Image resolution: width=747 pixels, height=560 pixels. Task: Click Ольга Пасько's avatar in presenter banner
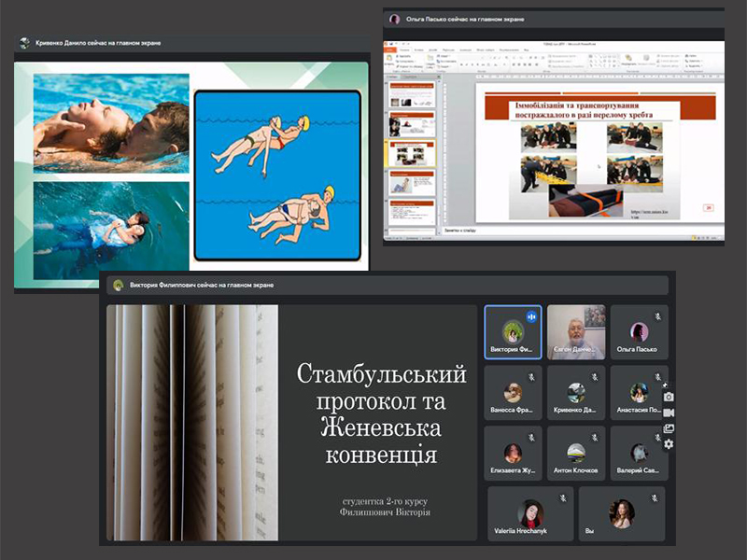[x=395, y=19]
